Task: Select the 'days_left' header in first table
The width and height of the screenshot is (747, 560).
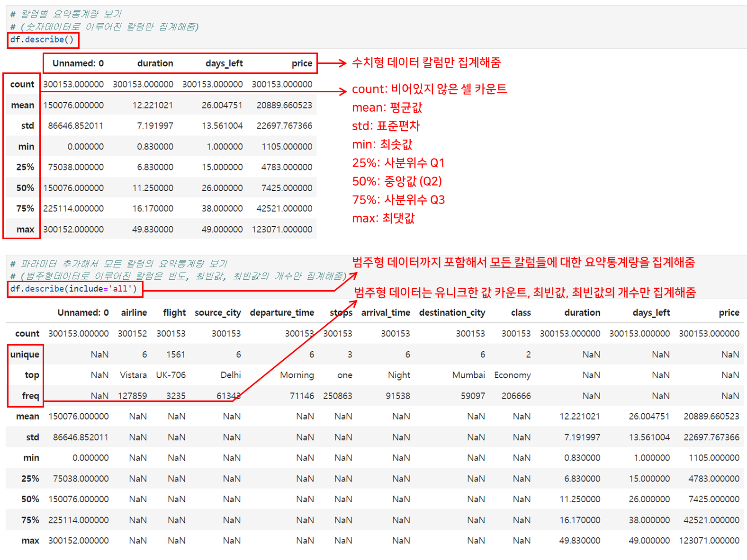Action: [224, 63]
